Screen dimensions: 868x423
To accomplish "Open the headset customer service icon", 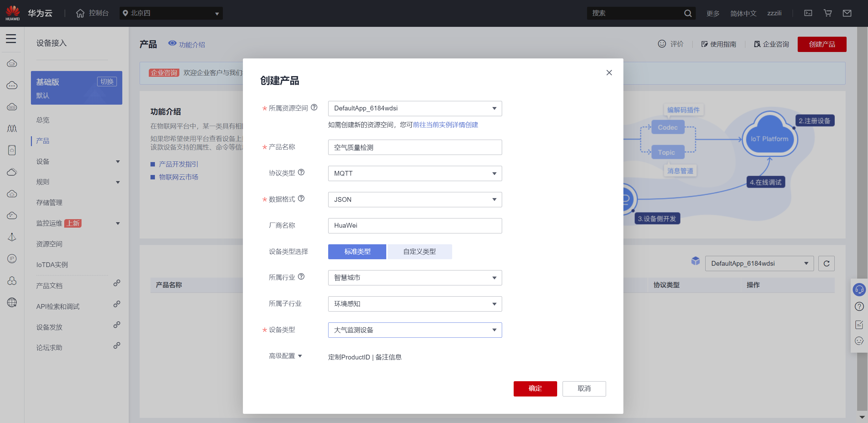I will 859,289.
